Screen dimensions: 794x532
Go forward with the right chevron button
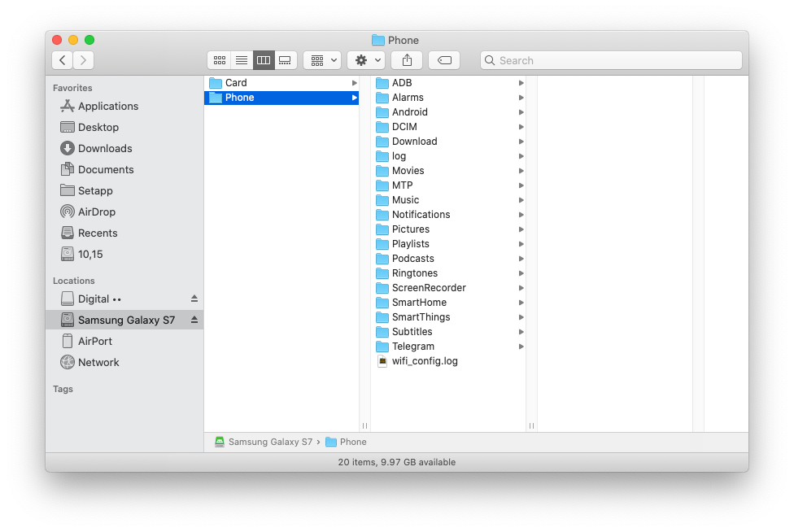(x=84, y=60)
